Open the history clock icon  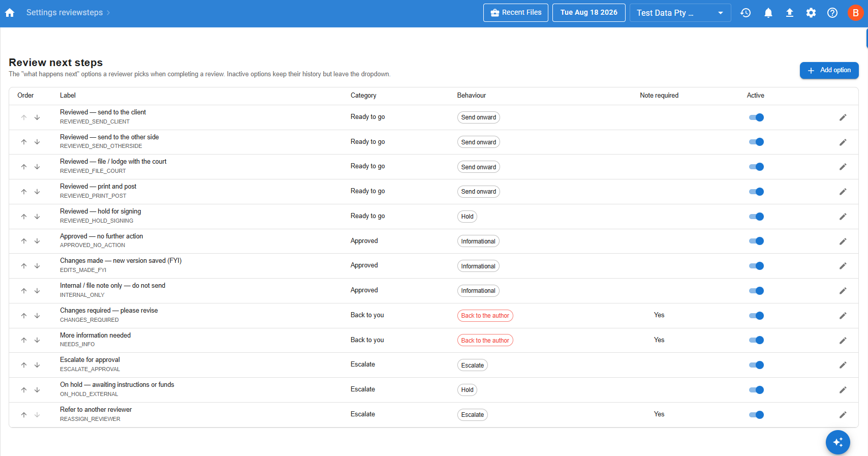click(746, 13)
